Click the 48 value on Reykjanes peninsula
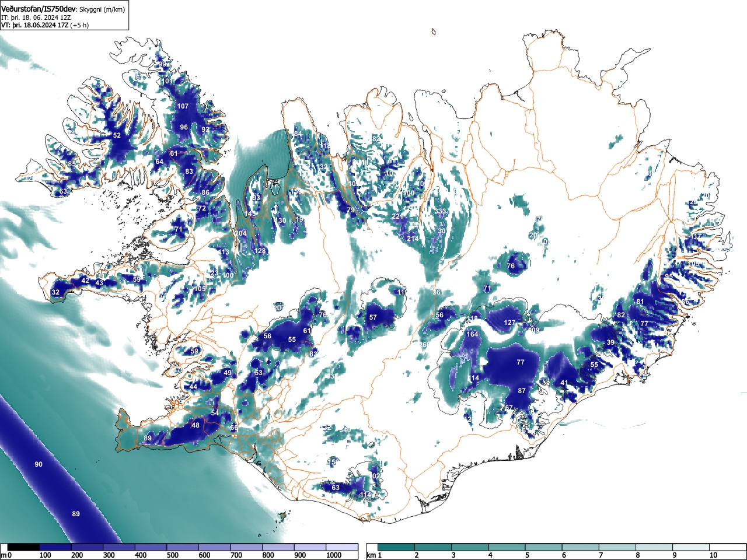The height and width of the screenshot is (560, 747). [x=196, y=425]
